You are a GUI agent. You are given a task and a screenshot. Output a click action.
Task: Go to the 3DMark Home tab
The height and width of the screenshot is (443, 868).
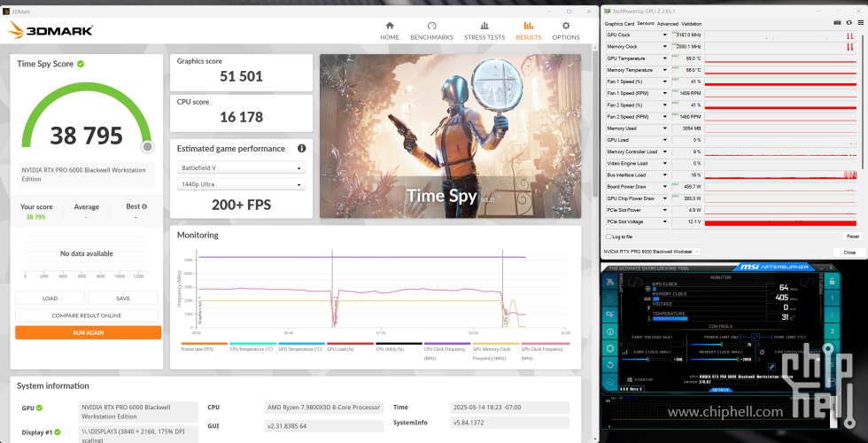click(390, 31)
